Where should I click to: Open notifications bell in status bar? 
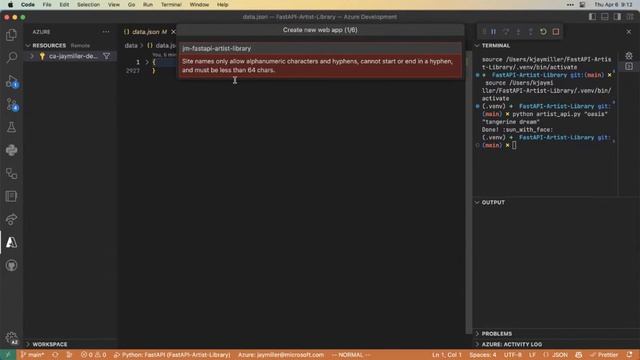629,355
